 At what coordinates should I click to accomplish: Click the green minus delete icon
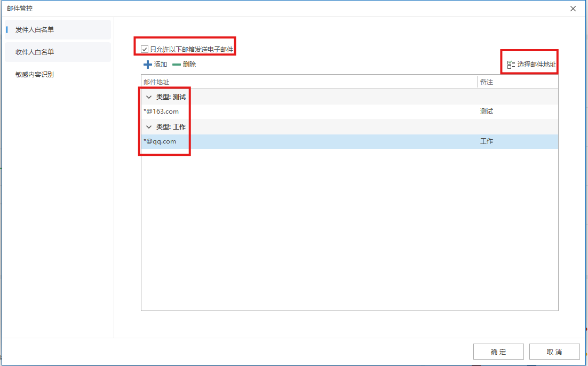click(x=177, y=65)
